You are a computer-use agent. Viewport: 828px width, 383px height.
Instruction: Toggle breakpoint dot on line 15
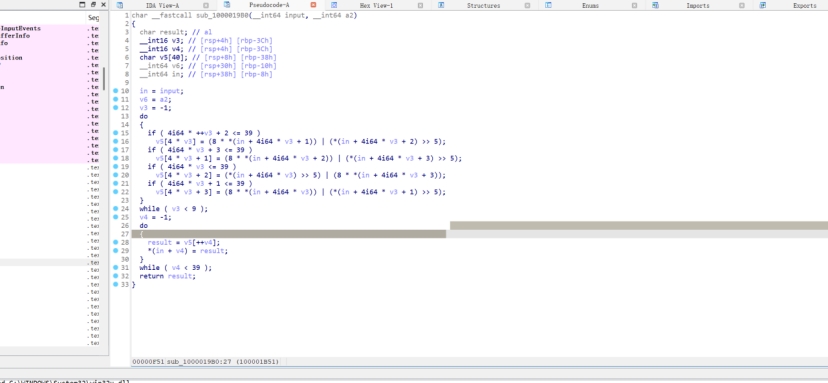click(116, 133)
